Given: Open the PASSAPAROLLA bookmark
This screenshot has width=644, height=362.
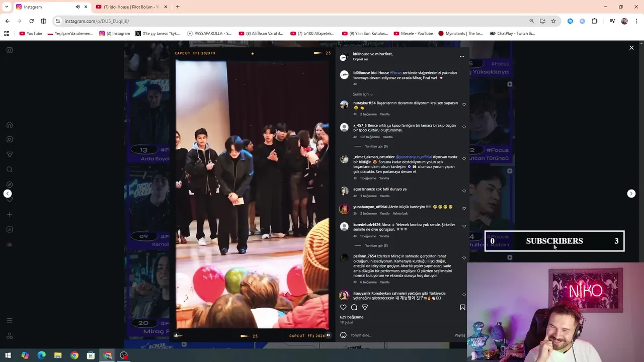Looking at the screenshot, I should [209, 34].
